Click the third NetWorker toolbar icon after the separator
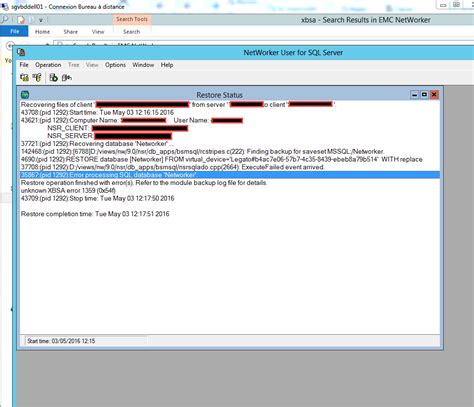This screenshot has width=474, height=407. (x=53, y=78)
